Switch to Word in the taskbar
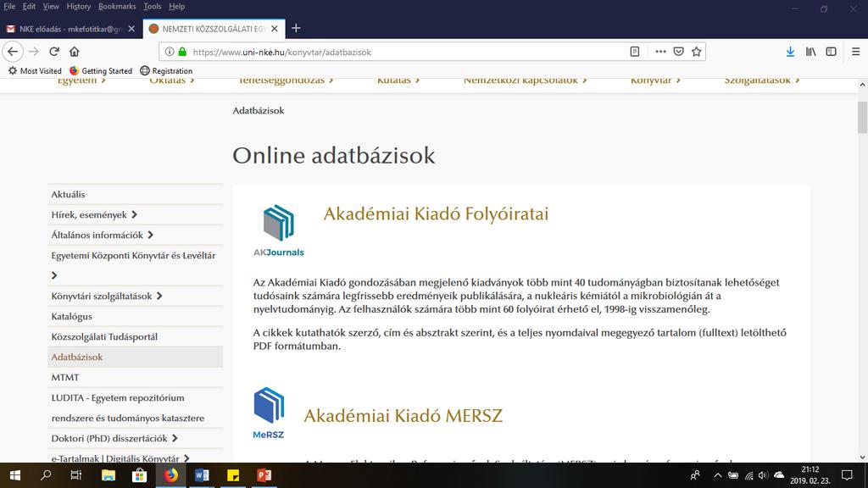The height and width of the screenshot is (488, 868). [202, 475]
